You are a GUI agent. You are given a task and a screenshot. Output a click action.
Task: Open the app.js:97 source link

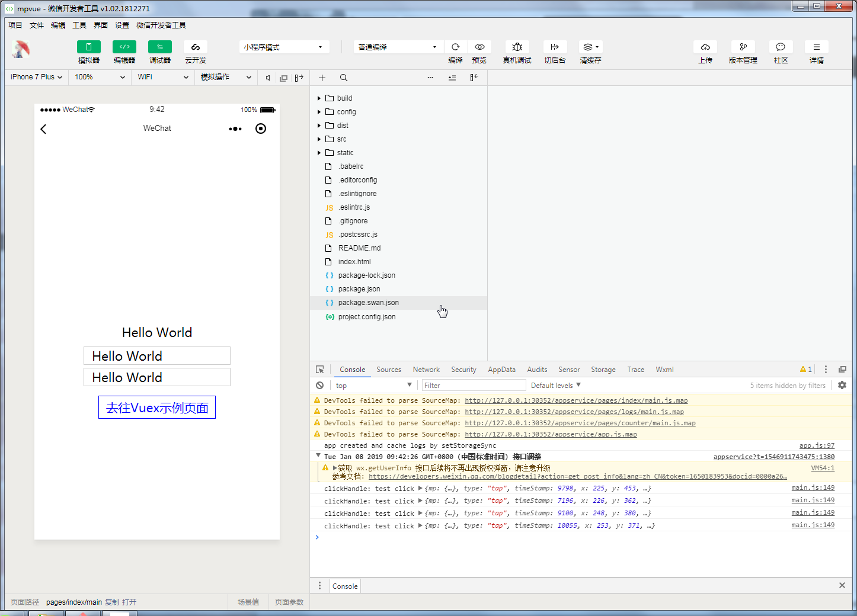[817, 445]
